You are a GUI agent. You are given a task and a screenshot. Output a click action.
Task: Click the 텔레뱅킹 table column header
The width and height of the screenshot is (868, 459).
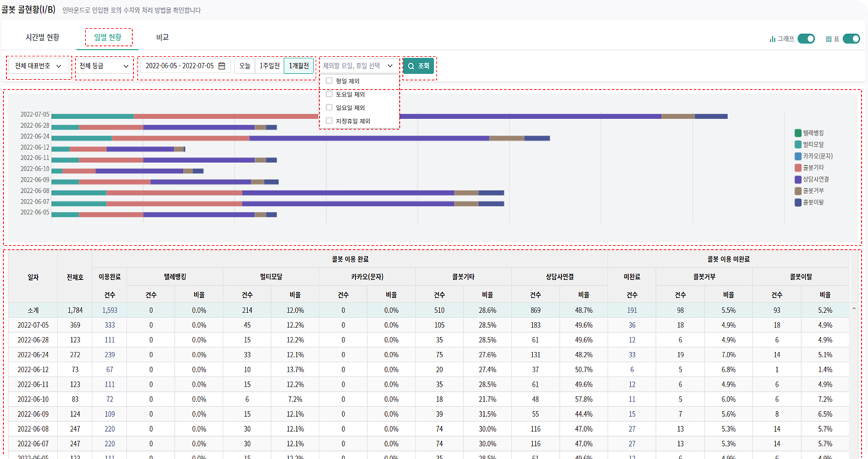pyautogui.click(x=175, y=277)
